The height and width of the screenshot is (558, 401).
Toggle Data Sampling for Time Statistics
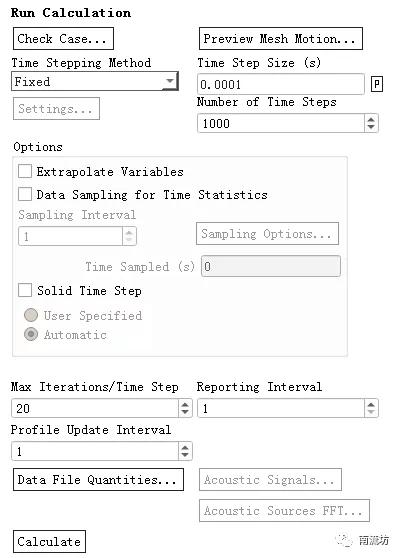(25, 194)
